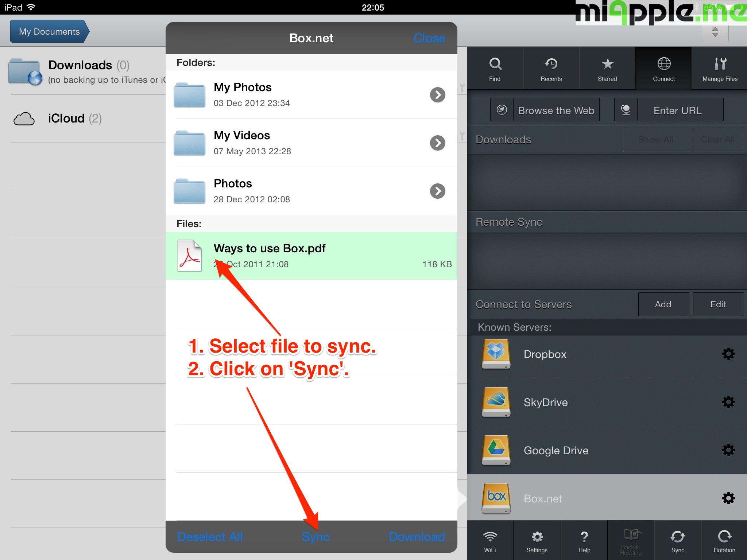
Task: Open Dropbox server settings gear
Action: pos(728,354)
